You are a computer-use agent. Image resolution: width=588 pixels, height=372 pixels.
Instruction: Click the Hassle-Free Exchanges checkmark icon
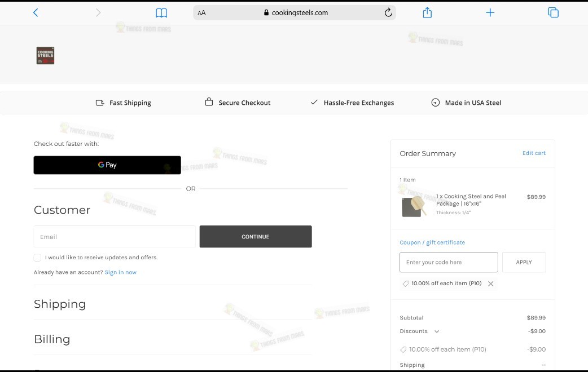pos(314,102)
